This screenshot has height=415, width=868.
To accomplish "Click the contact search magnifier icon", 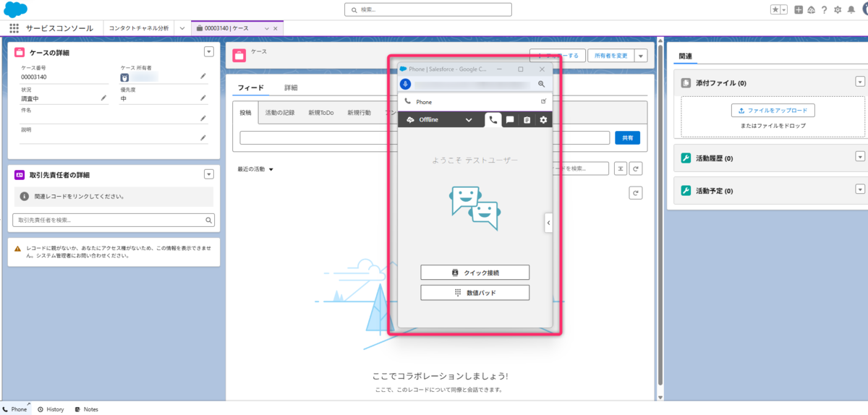I will pos(209,220).
